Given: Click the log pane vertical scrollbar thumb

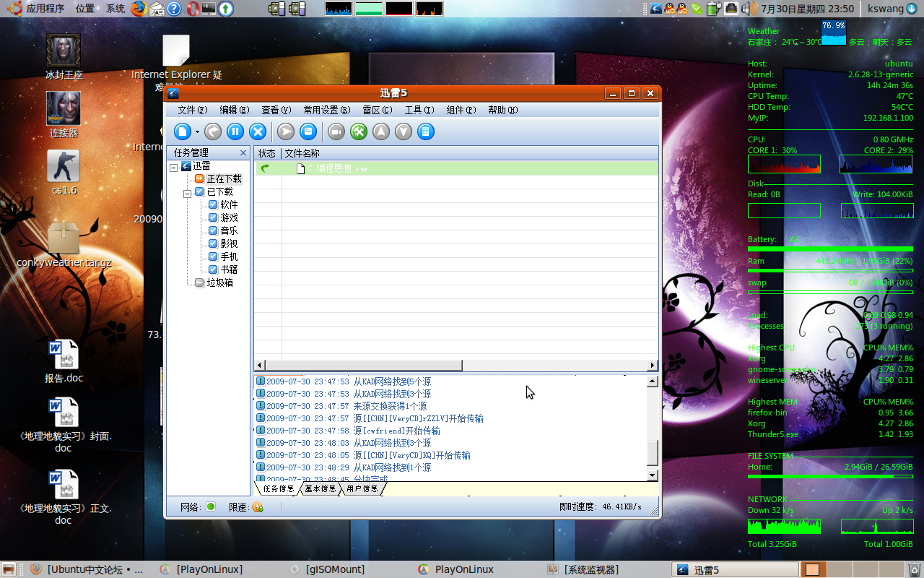Looking at the screenshot, I should (653, 453).
